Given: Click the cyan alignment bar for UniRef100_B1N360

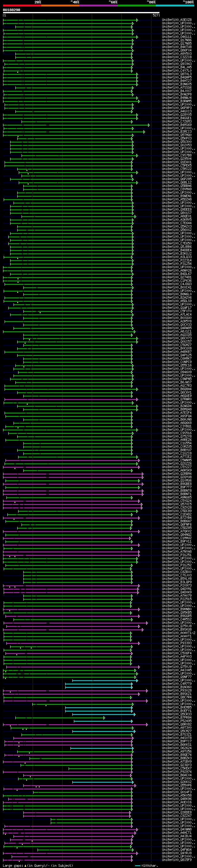Looking at the screenshot, I should coord(99,687).
